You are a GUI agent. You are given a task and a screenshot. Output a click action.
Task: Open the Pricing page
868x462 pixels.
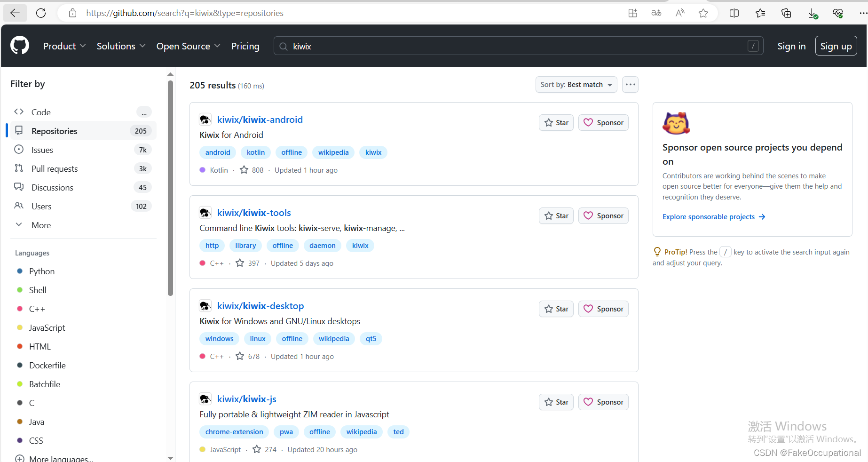(245, 46)
